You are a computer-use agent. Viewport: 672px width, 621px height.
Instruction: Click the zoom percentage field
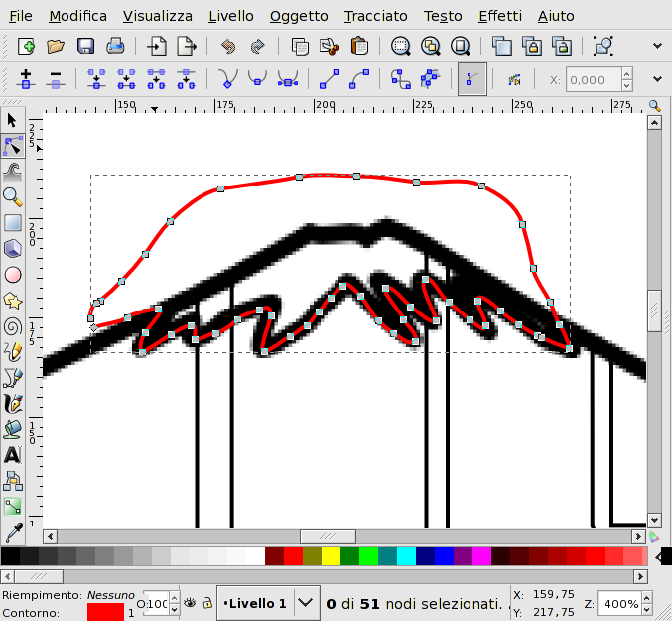[619, 604]
